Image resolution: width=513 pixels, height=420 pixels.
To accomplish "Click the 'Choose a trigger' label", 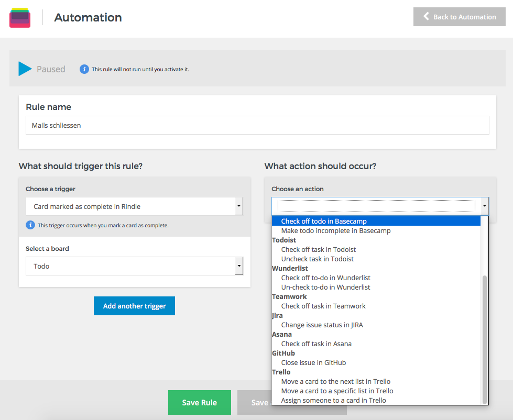I will coord(50,189).
